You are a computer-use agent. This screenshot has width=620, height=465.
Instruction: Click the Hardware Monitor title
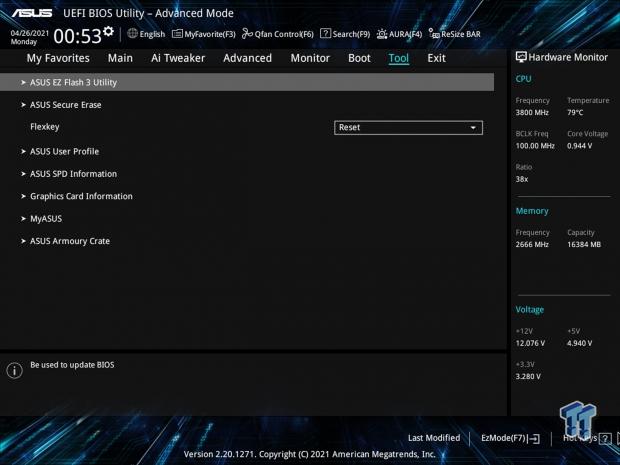(x=568, y=57)
